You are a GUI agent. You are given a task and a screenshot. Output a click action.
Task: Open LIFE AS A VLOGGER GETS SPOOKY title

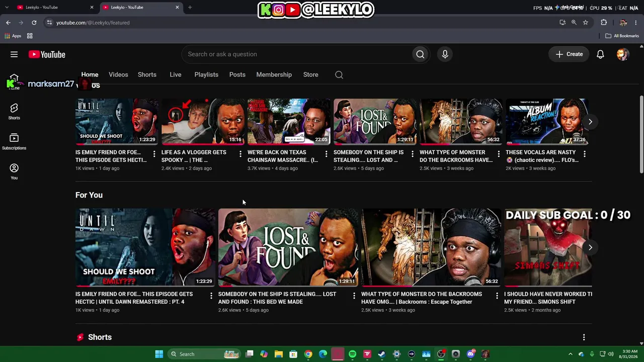[x=194, y=156]
